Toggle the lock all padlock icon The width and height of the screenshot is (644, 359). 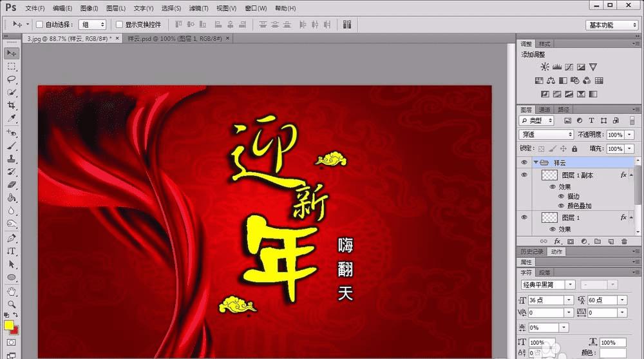coord(574,148)
